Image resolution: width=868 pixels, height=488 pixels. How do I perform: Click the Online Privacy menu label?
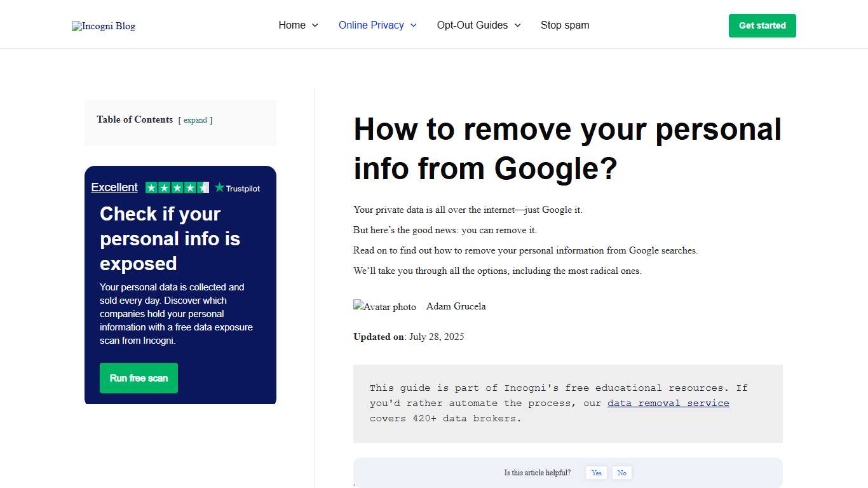(371, 25)
